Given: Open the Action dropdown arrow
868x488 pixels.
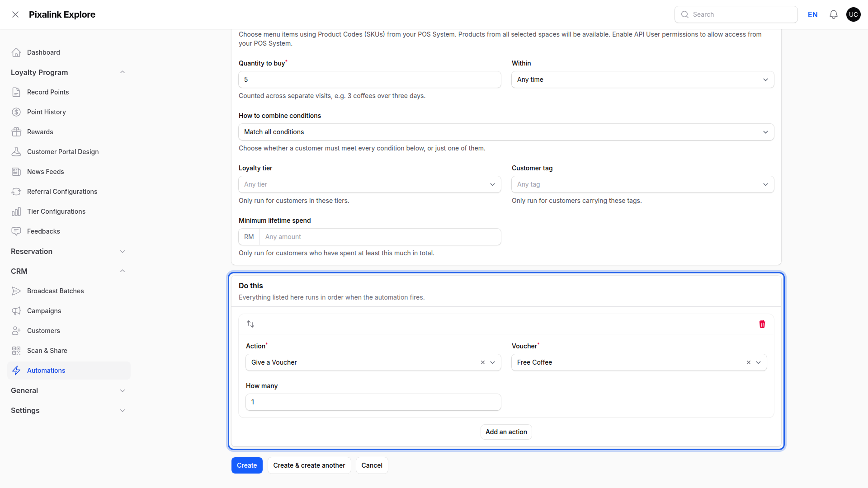Looking at the screenshot, I should tap(493, 362).
